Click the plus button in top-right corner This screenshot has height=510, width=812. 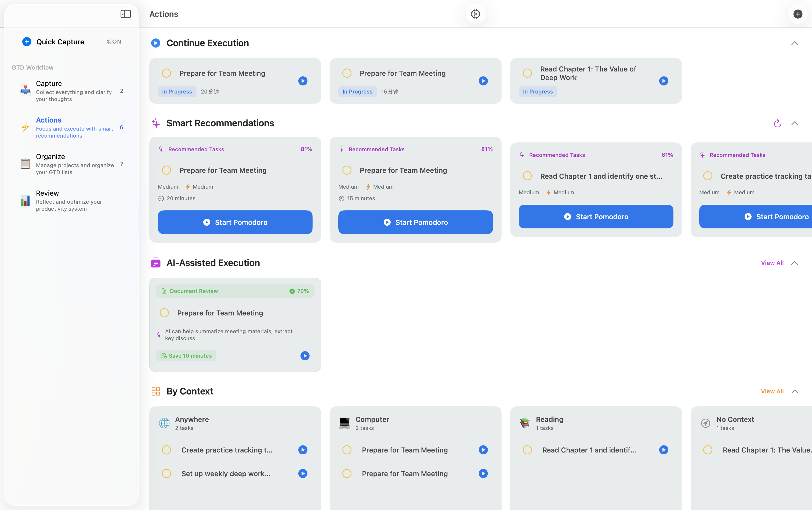798,14
